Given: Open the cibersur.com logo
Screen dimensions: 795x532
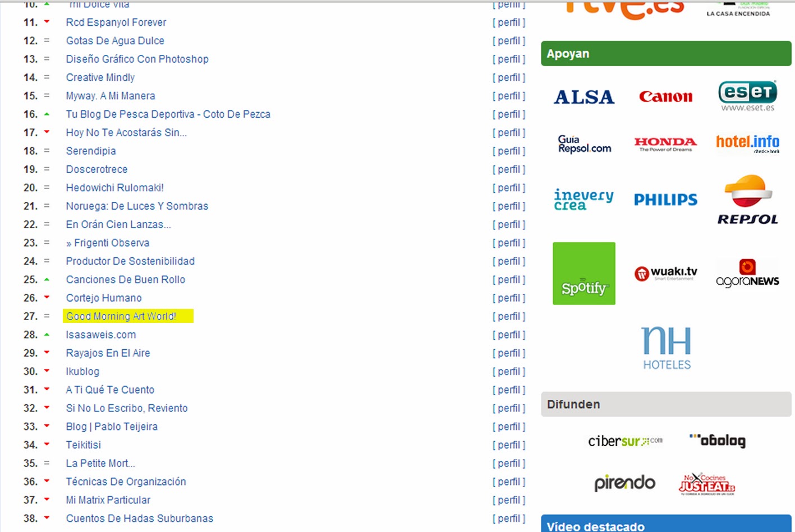Looking at the screenshot, I should tap(625, 441).
